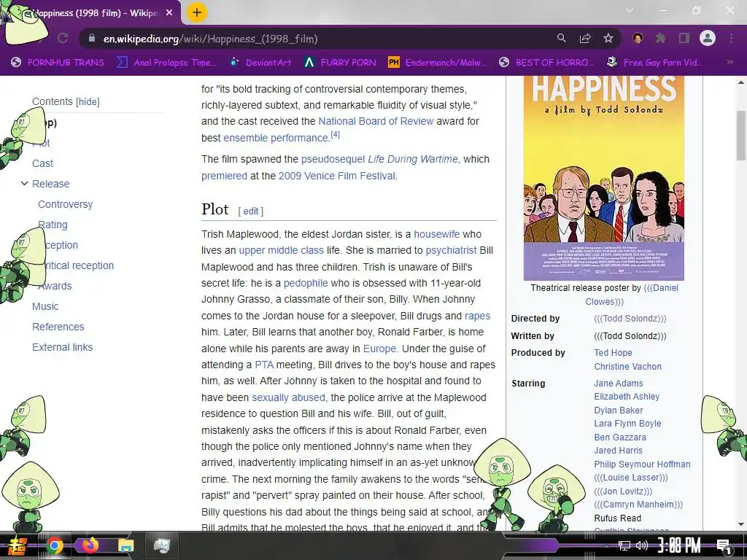Toggle the browser side panel icon
747x560 pixels.
tap(684, 38)
